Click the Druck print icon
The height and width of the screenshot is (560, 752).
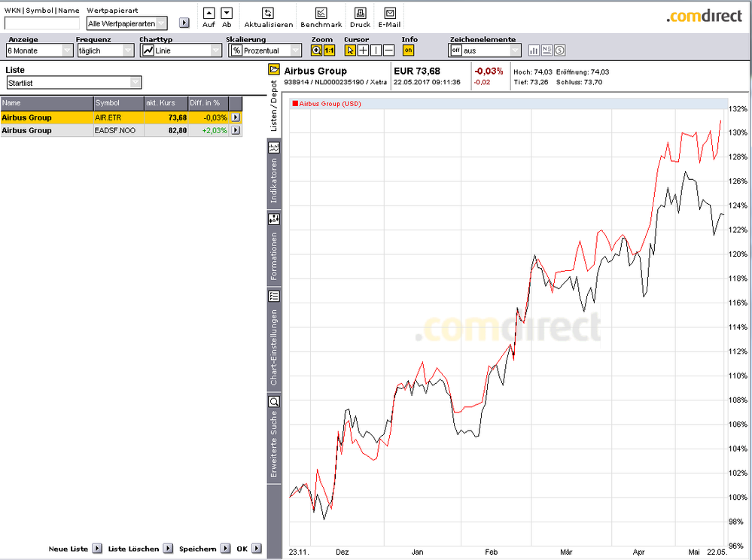360,14
